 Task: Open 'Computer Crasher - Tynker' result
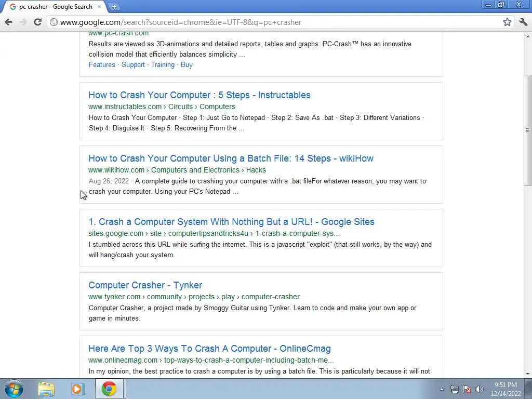pos(145,285)
